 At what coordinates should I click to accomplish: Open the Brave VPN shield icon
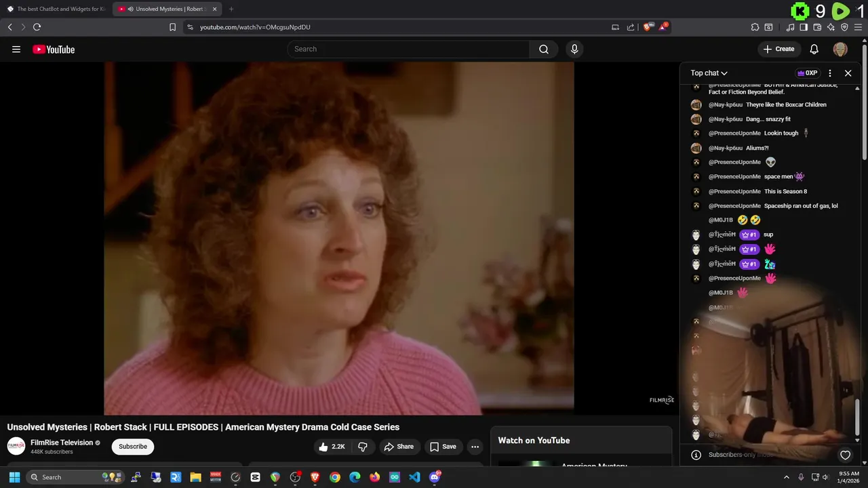pos(844,27)
